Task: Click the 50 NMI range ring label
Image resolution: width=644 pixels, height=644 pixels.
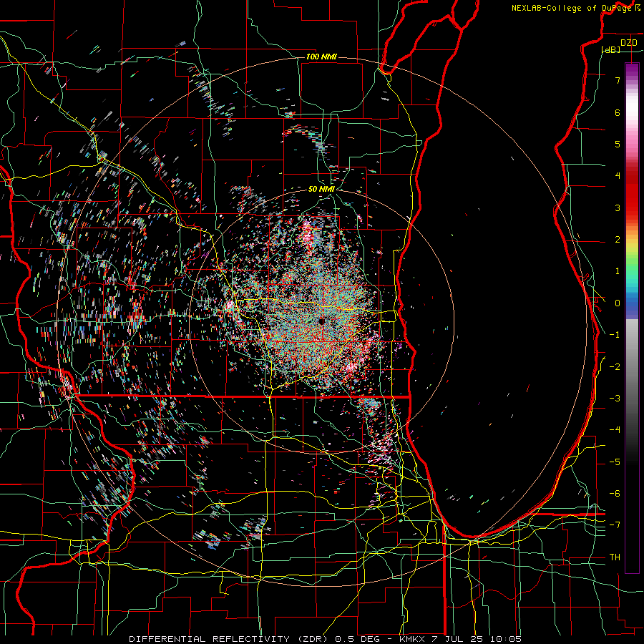Action: [x=321, y=190]
